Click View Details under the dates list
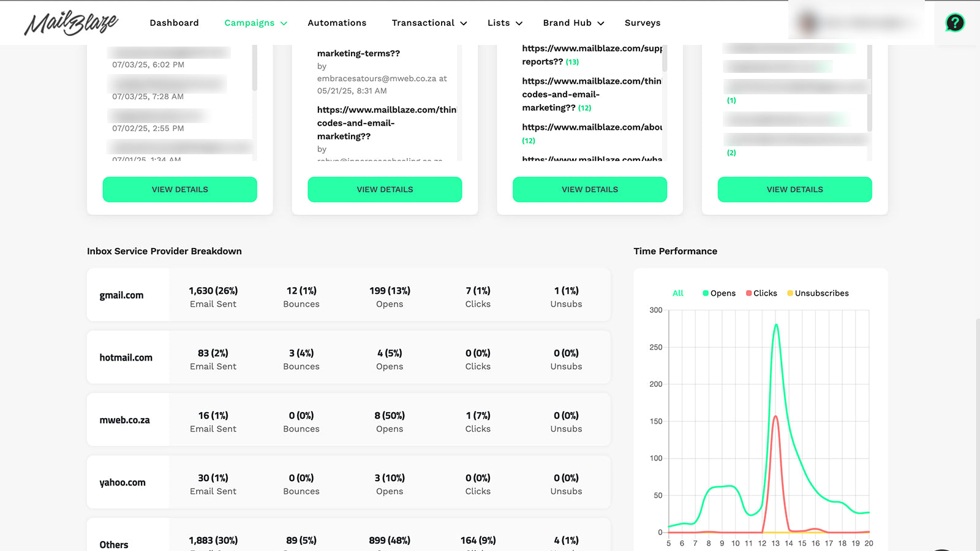 [x=180, y=189]
